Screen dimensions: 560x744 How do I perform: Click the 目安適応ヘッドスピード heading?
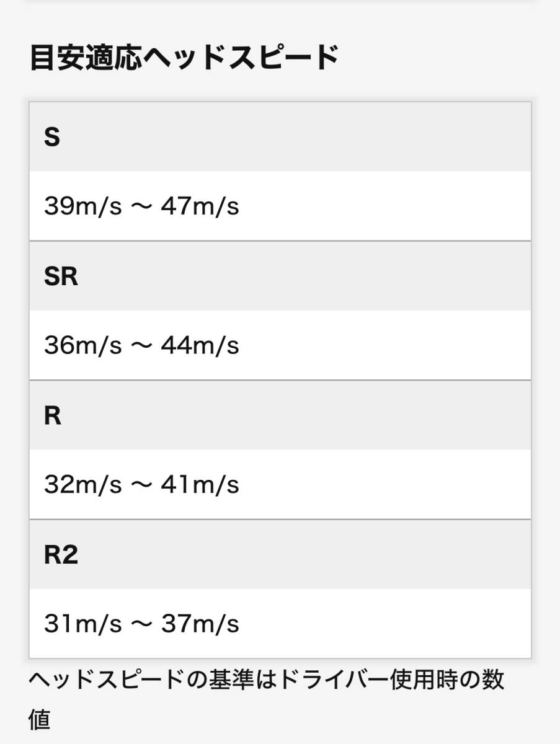coord(184,59)
